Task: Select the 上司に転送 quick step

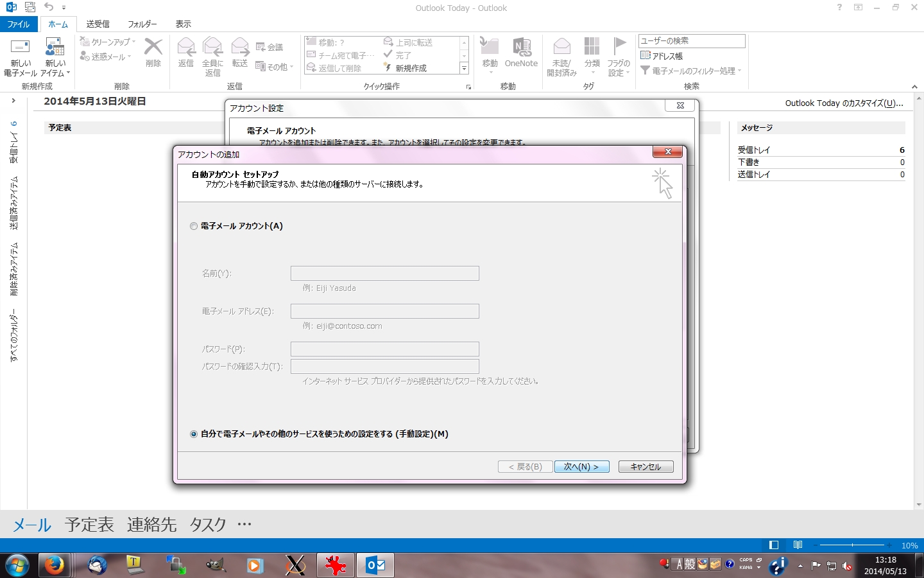Action: (408, 42)
